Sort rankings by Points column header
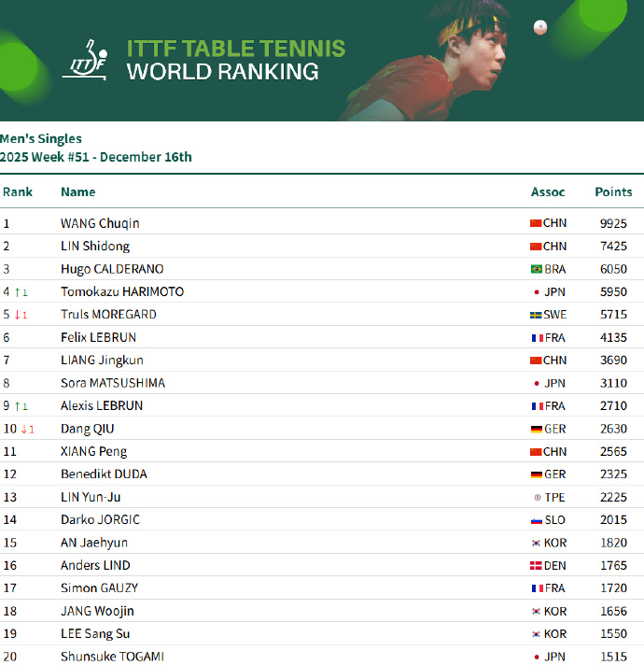644x665 pixels. tap(613, 192)
